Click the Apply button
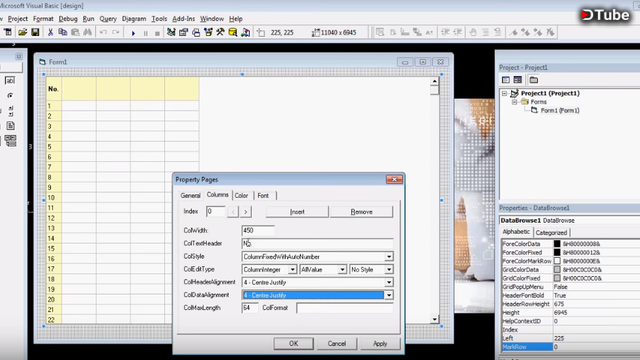 click(x=380, y=344)
